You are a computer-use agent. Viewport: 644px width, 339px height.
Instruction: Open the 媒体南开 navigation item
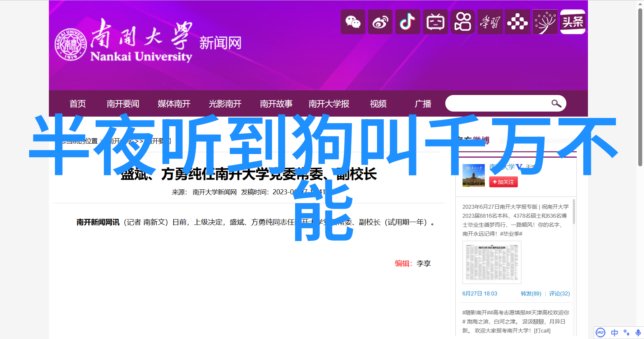(x=174, y=104)
